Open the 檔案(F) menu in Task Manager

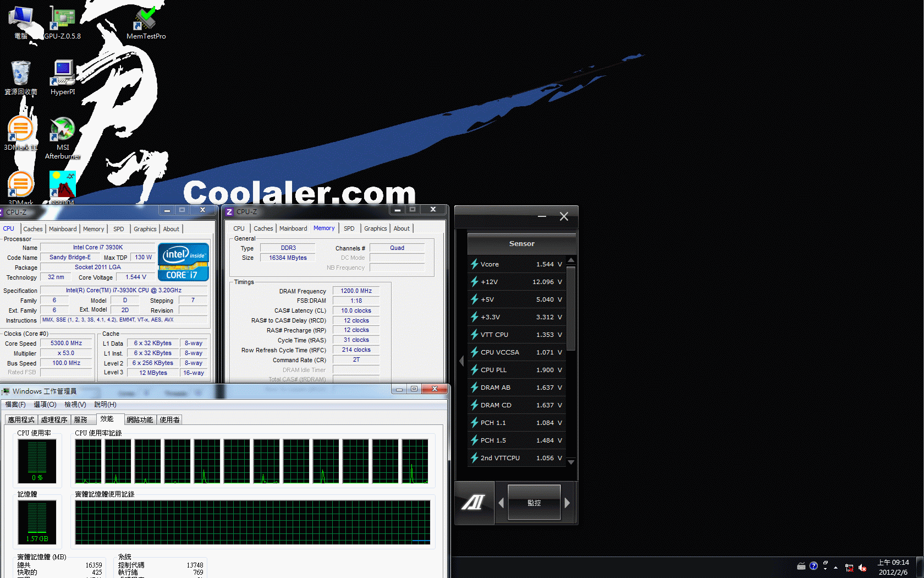[x=15, y=405]
